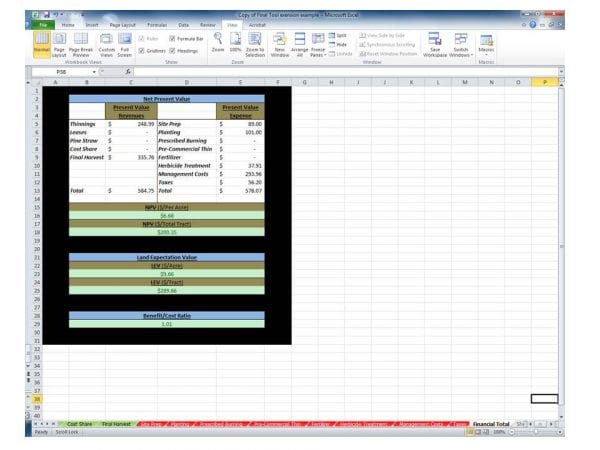
Task: Toggle the Gridlines checkbox
Action: (x=143, y=49)
